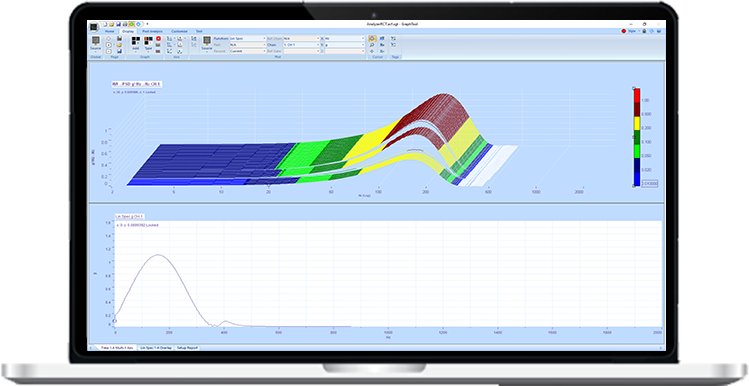Open the X units dropdown showing Hz
The height and width of the screenshot is (386, 749).
coord(344,38)
